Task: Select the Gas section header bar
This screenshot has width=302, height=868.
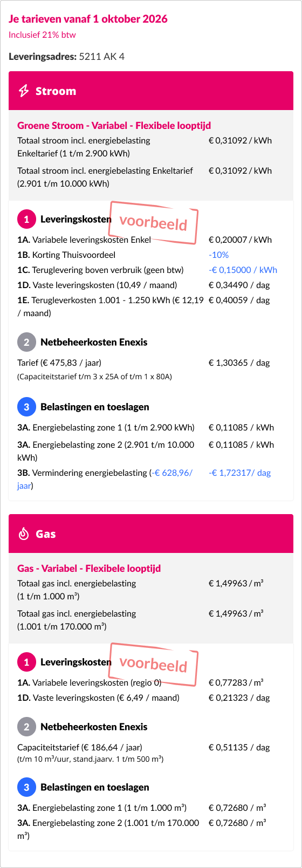Action: click(x=151, y=534)
